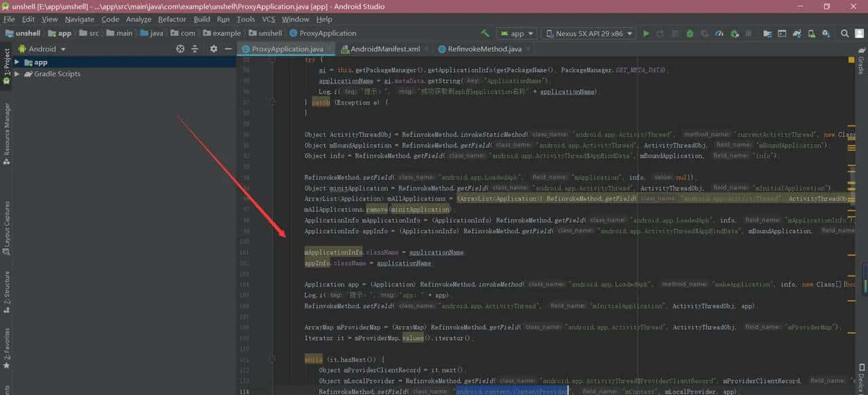Open the Nexus 5X API 29 device dropdown
Screen dimensions: 868x395
(589, 33)
